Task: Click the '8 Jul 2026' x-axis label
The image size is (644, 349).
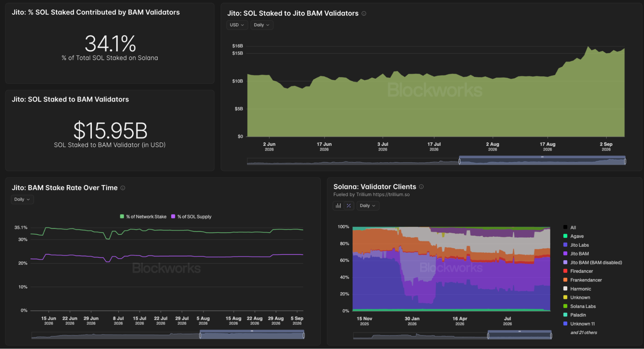Action: point(118,321)
